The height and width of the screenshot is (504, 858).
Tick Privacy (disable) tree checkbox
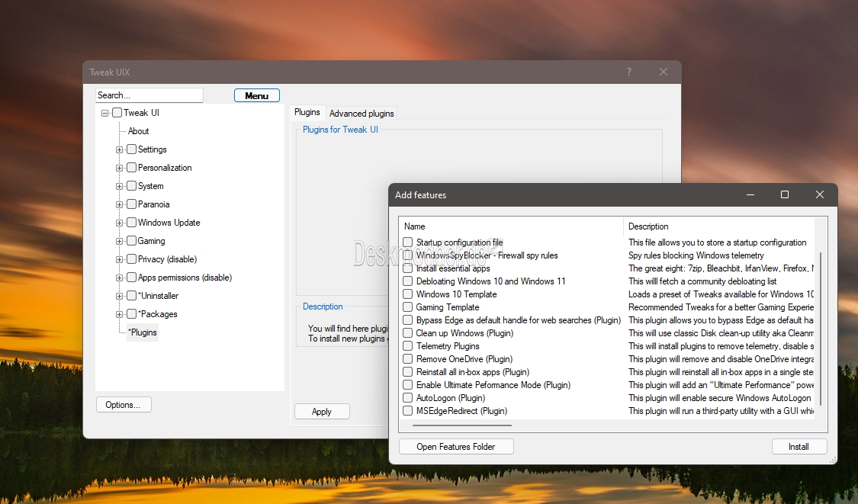tap(131, 258)
